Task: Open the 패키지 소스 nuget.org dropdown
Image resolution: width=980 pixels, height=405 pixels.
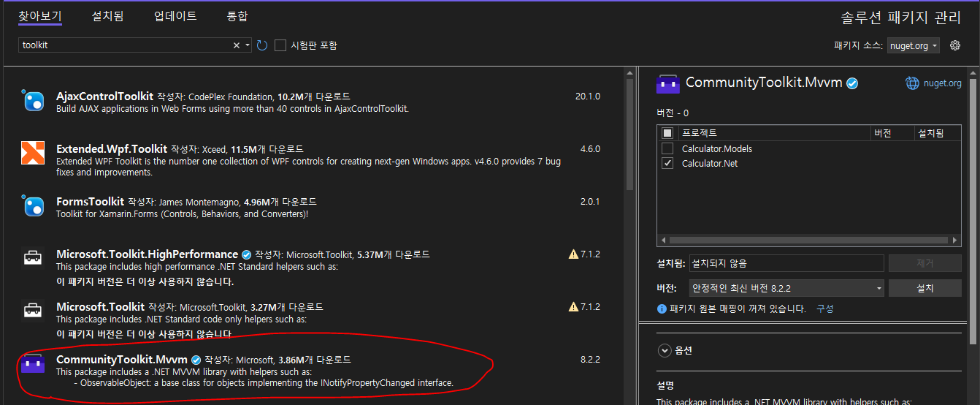Action: click(913, 45)
